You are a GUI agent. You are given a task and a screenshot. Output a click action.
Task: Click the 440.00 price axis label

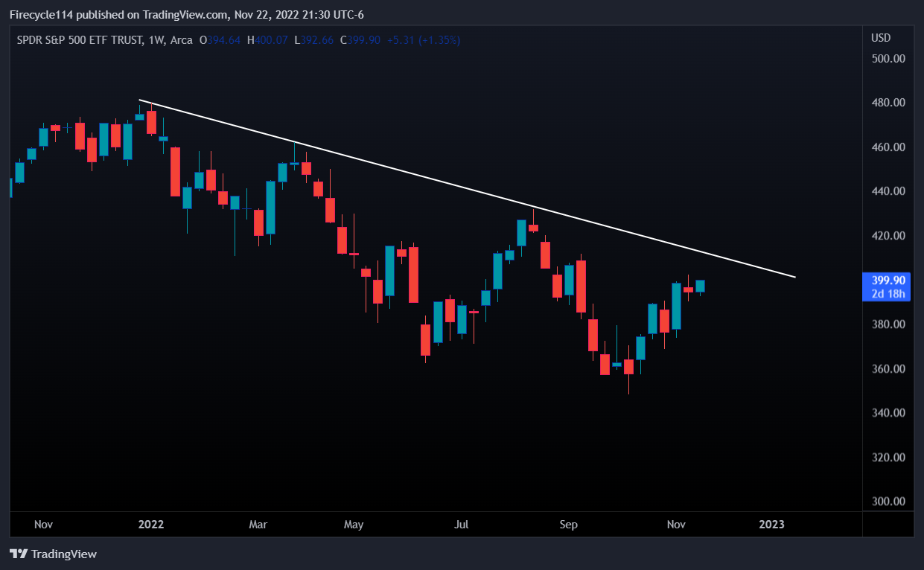click(888, 191)
